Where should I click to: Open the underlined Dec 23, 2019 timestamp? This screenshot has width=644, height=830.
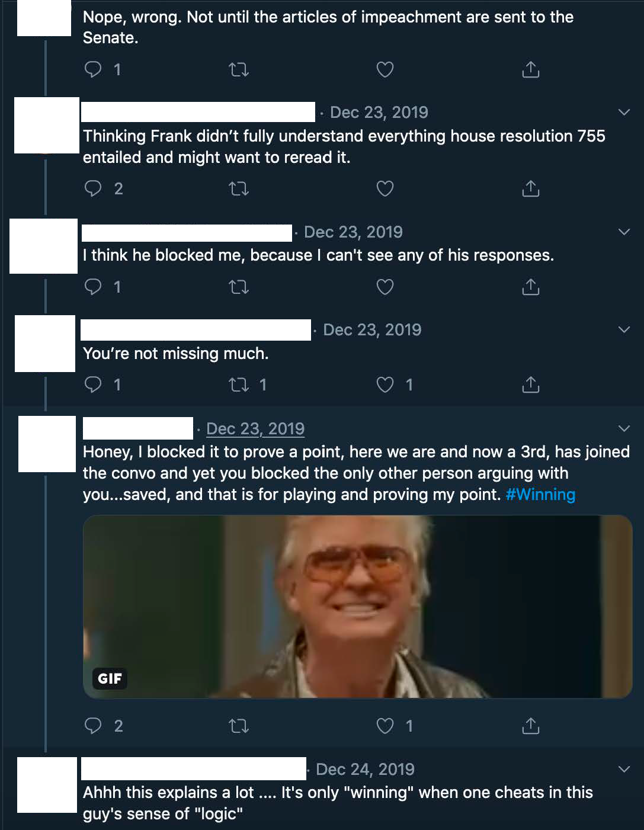pos(255,429)
